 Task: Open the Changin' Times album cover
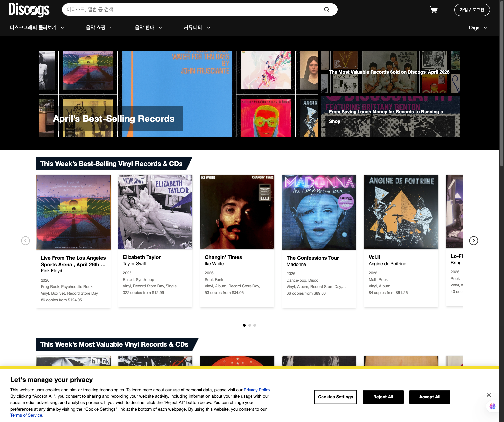237,212
